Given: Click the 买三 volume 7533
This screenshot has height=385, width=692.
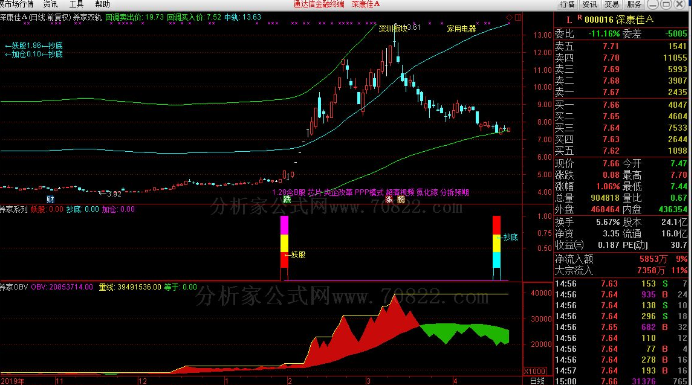Looking at the screenshot, I should 678,128.
